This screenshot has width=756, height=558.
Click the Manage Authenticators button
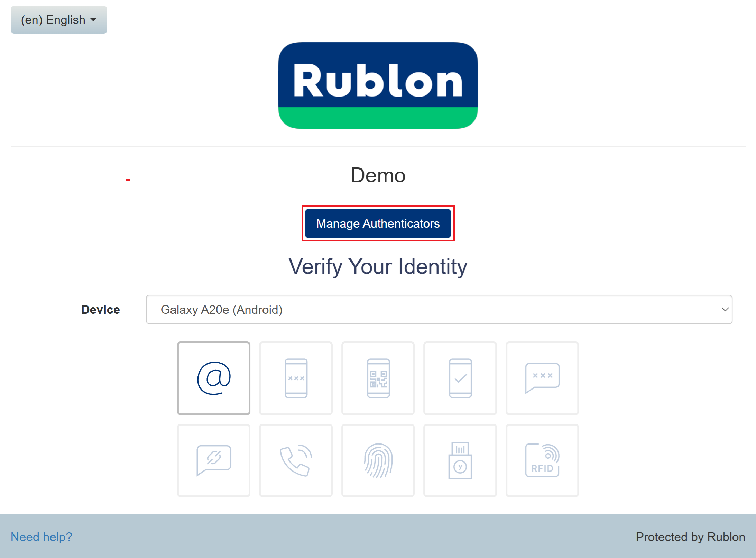378,223
